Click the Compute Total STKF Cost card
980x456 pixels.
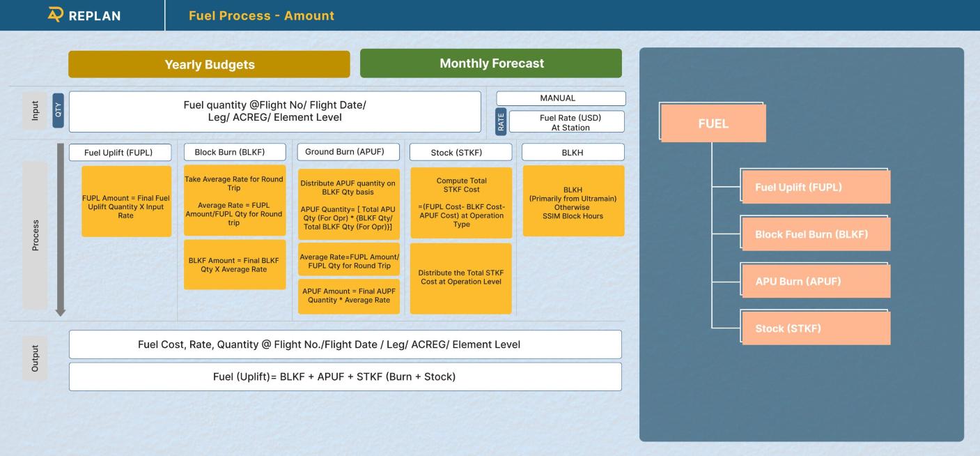461,202
